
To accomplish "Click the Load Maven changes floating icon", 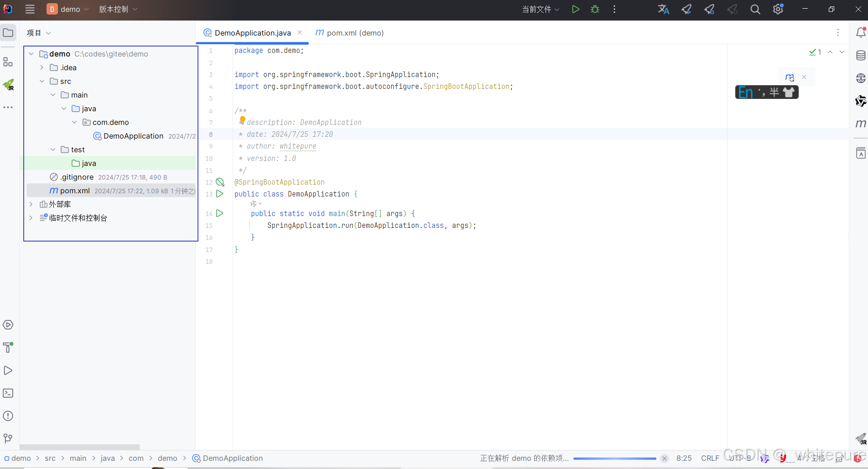I will [x=790, y=77].
